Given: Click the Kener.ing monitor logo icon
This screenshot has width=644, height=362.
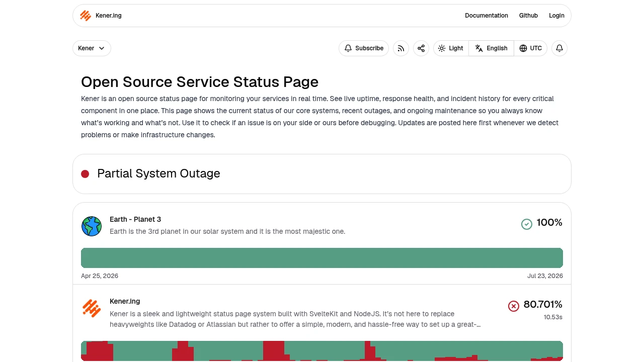Looking at the screenshot, I should click(92, 308).
